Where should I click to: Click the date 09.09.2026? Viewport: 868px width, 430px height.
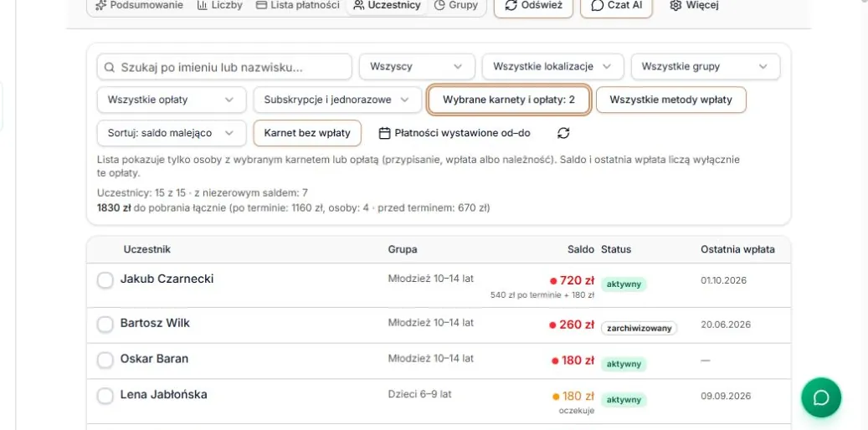(x=726, y=397)
